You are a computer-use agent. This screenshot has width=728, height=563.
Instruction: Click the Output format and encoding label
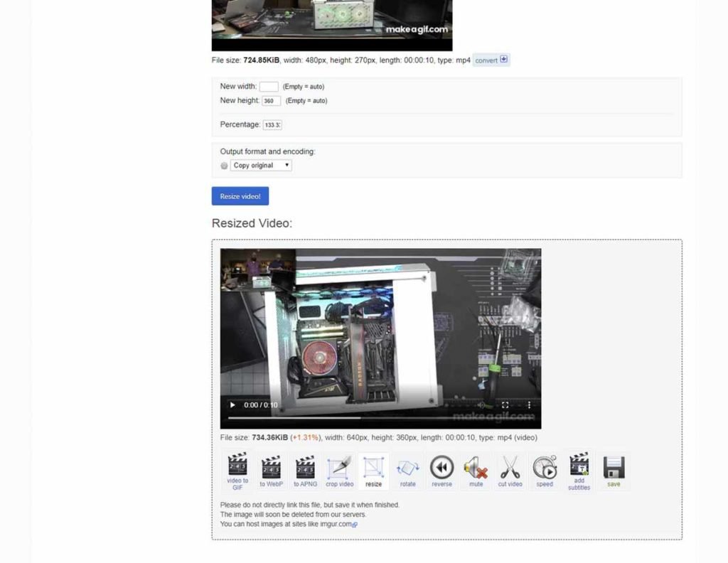coord(267,151)
